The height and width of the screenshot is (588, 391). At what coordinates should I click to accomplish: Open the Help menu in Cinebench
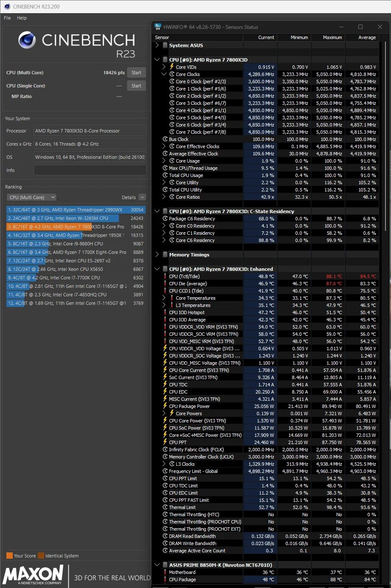(x=22, y=18)
